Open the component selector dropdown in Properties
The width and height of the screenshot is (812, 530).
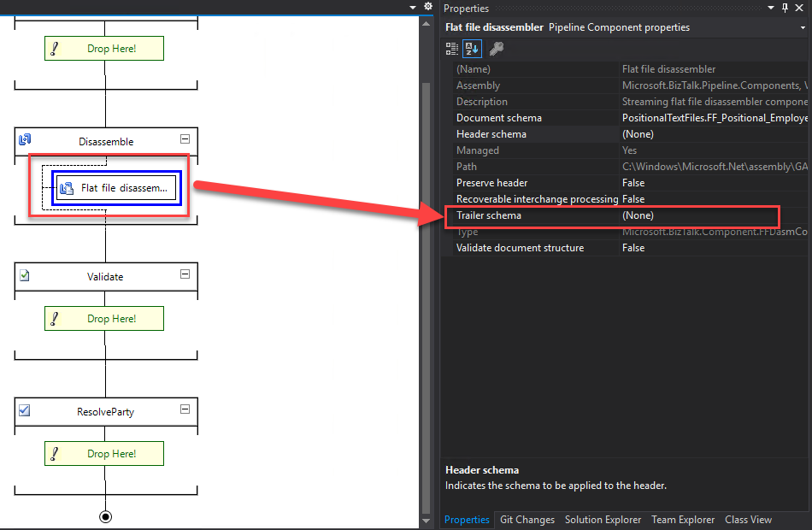click(x=800, y=27)
